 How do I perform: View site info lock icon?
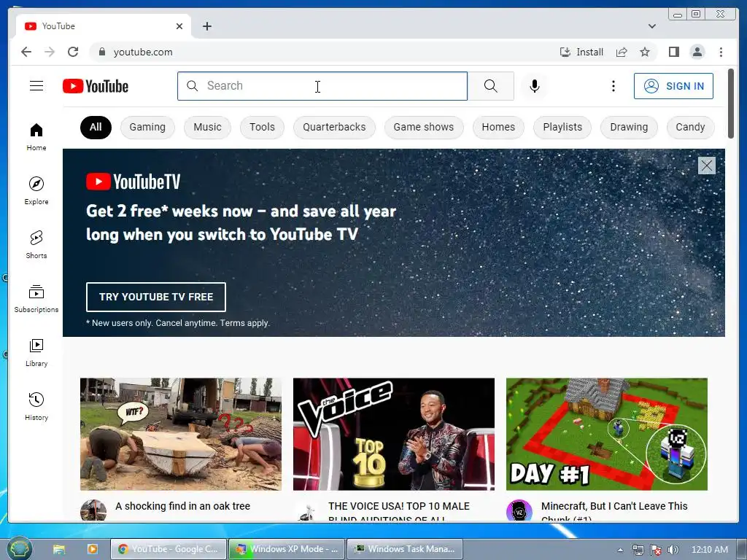point(101,52)
